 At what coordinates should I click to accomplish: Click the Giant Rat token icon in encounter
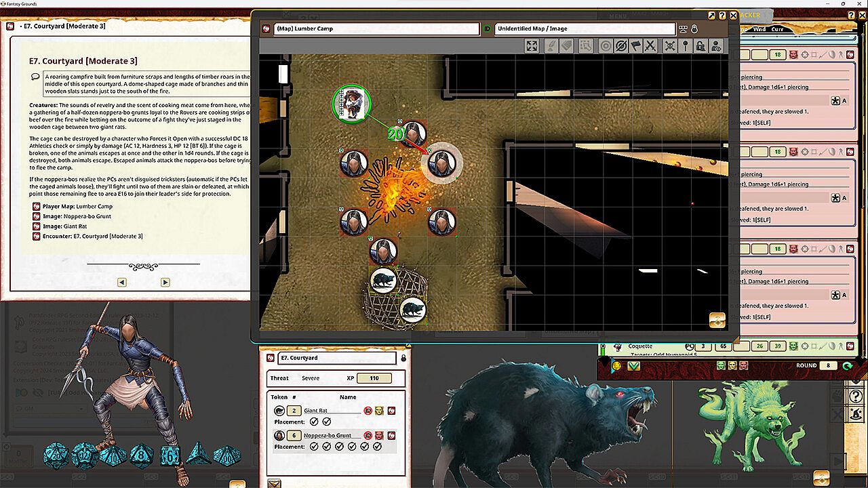[x=279, y=411]
